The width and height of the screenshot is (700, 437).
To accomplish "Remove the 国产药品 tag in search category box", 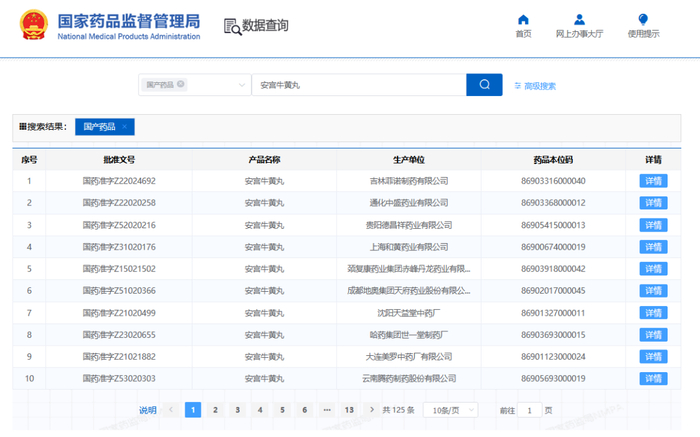I will point(181,85).
